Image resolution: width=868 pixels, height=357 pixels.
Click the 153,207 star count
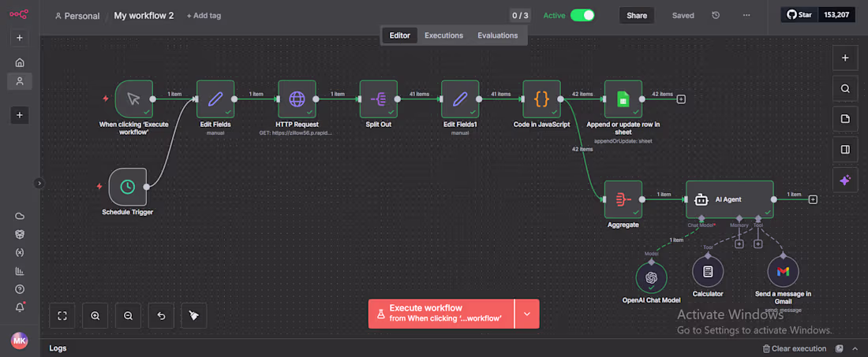(836, 15)
